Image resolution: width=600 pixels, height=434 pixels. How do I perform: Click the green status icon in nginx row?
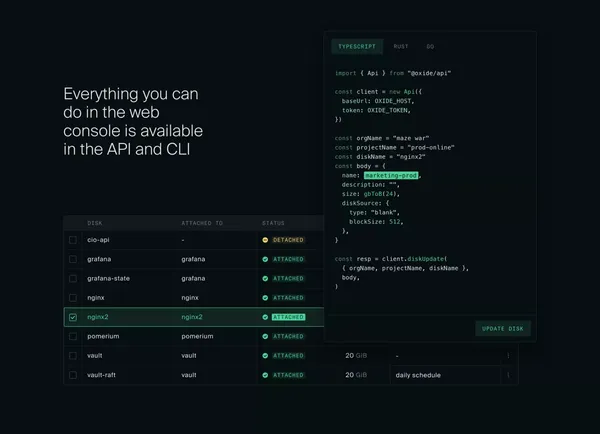pyautogui.click(x=265, y=298)
